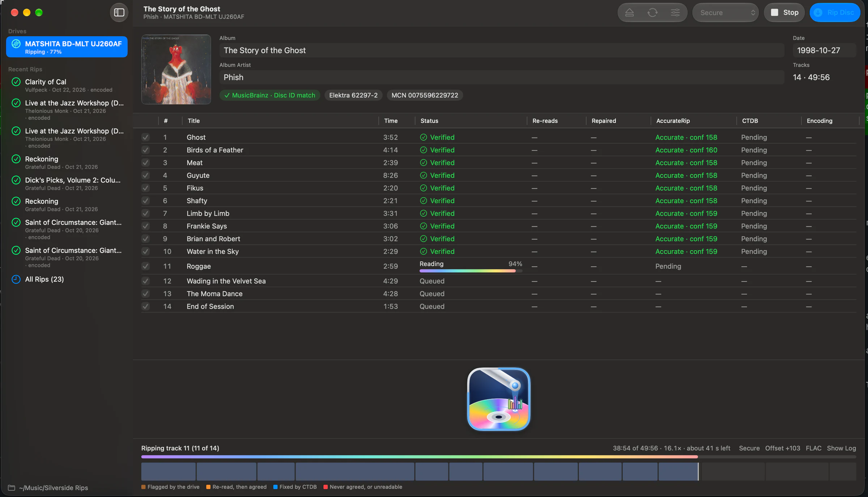Open All Rips (23) list
Viewport: 868px width, 497px height.
(x=44, y=279)
